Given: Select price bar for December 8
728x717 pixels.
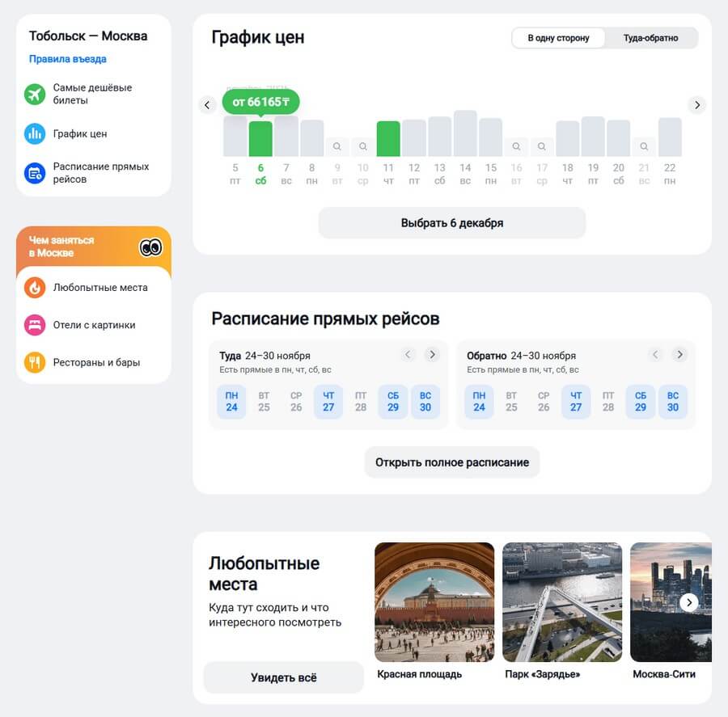Looking at the screenshot, I should coord(312,138).
